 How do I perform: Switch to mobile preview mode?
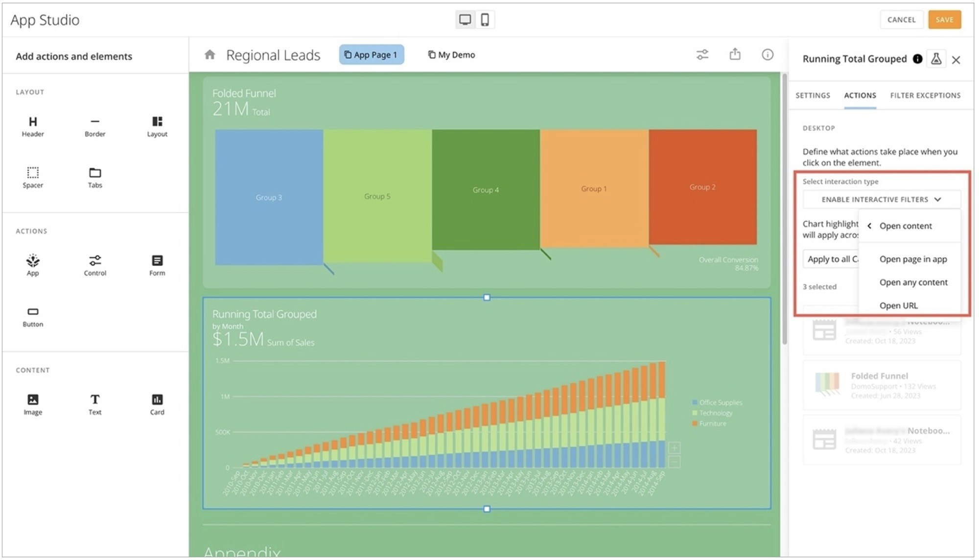click(485, 20)
